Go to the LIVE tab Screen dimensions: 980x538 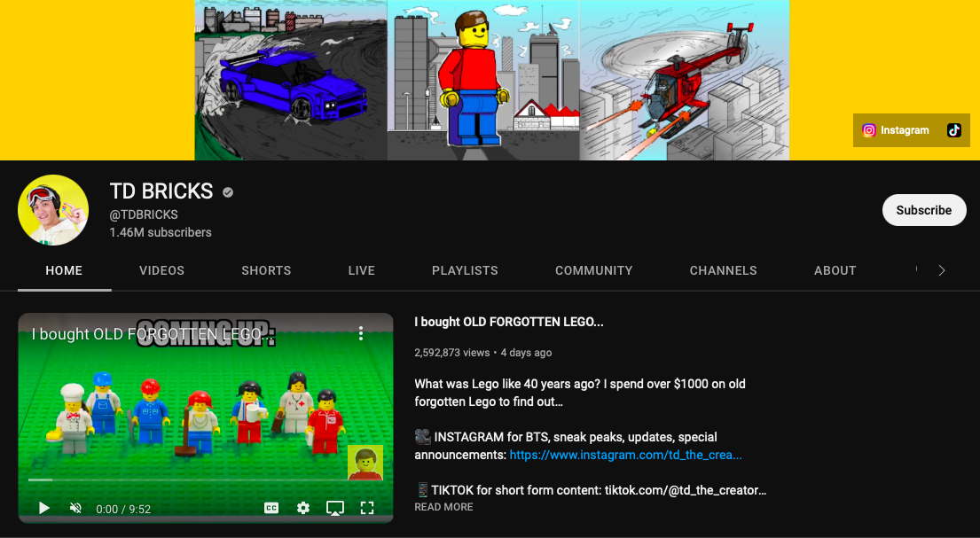361,270
